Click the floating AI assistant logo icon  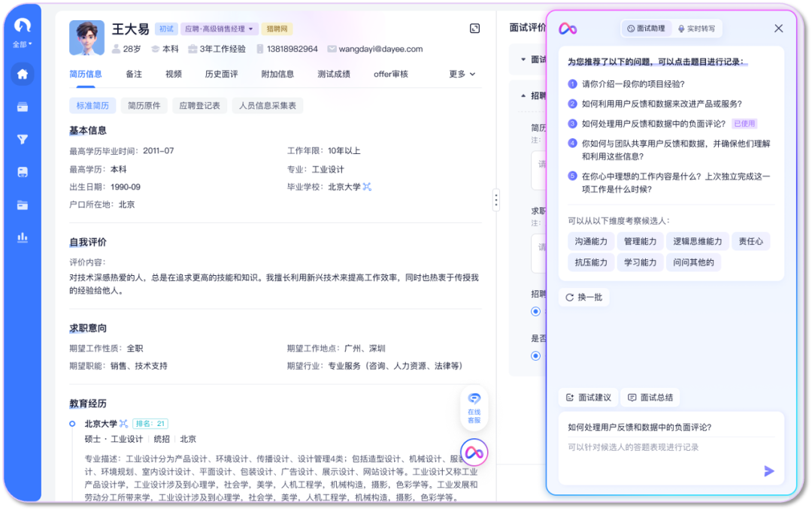point(474,452)
